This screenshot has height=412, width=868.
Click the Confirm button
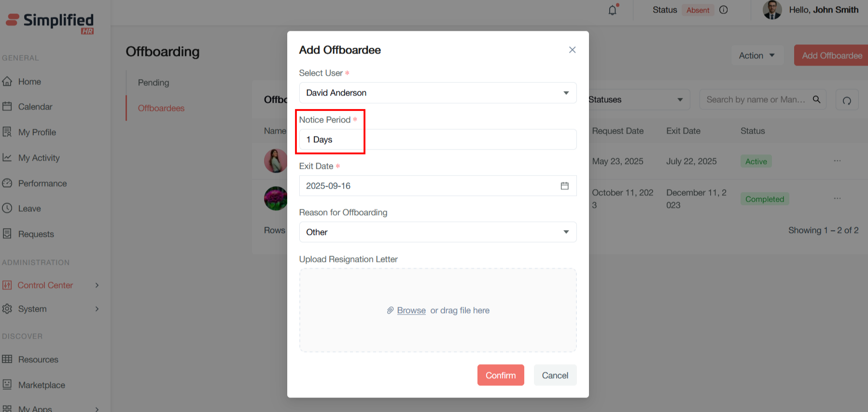(x=500, y=375)
